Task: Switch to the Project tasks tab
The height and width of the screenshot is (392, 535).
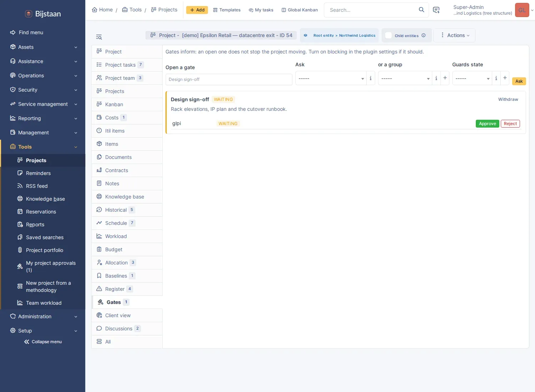Action: (x=127, y=65)
